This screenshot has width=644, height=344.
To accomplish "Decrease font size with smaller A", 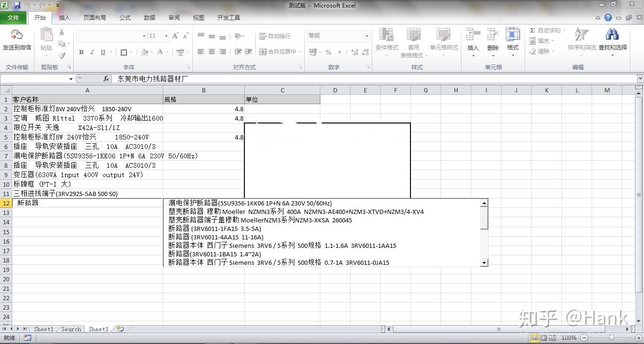I will (185, 36).
